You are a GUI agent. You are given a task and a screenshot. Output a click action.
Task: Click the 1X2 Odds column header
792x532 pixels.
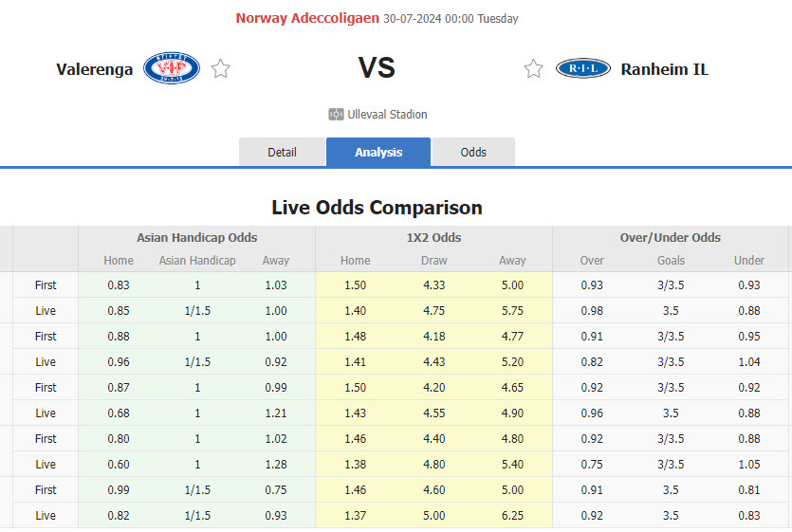[x=433, y=238]
